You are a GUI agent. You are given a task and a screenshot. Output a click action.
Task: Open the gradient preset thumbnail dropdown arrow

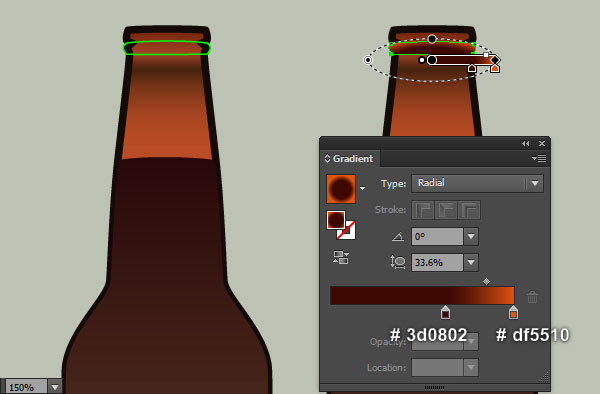[362, 188]
